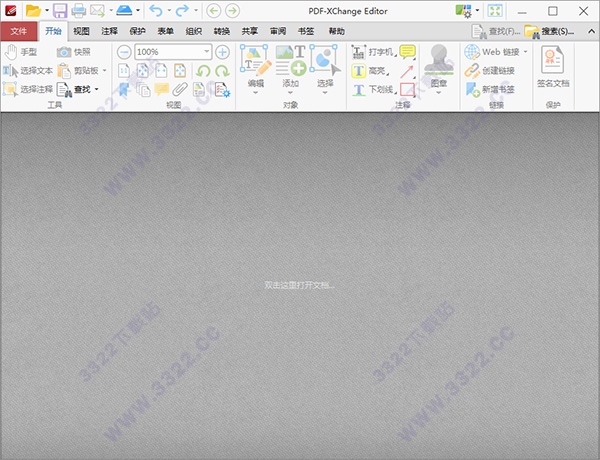This screenshot has width=600, height=460.
Task: Rotate view clockwise
Action: [x=222, y=71]
